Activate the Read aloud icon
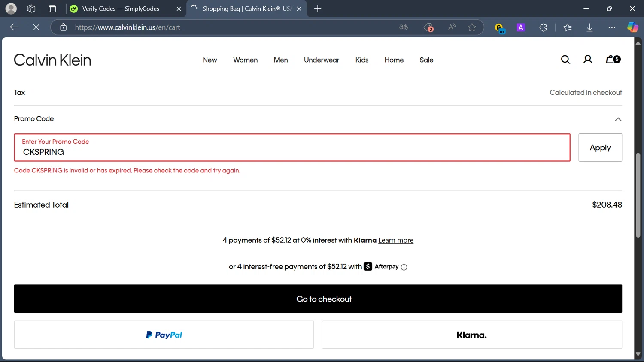This screenshot has width=644, height=362. click(452, 27)
